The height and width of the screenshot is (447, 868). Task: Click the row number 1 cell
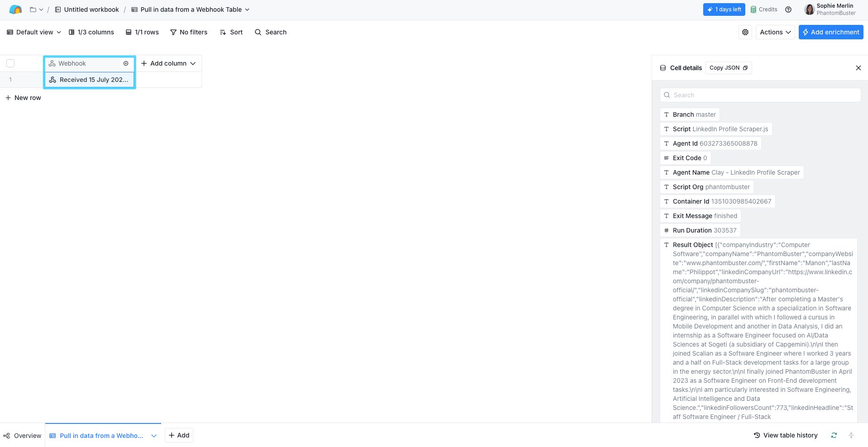[x=10, y=80]
